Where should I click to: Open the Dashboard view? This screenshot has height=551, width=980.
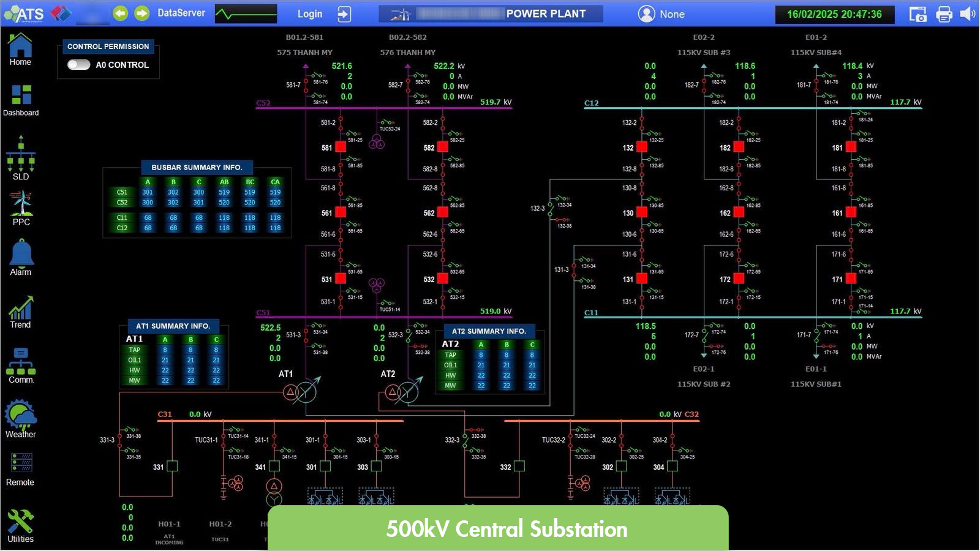(x=21, y=99)
